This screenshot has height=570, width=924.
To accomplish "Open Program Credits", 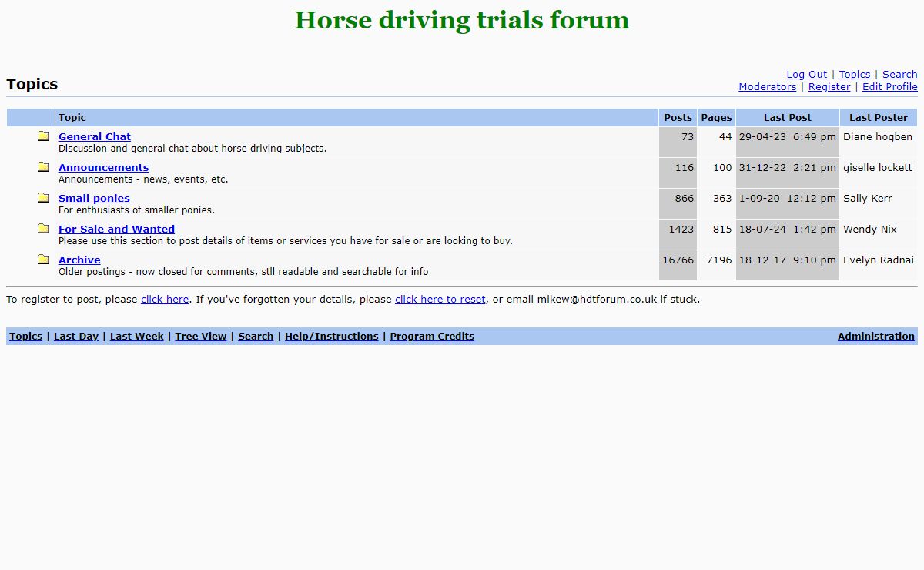I will click(432, 337).
